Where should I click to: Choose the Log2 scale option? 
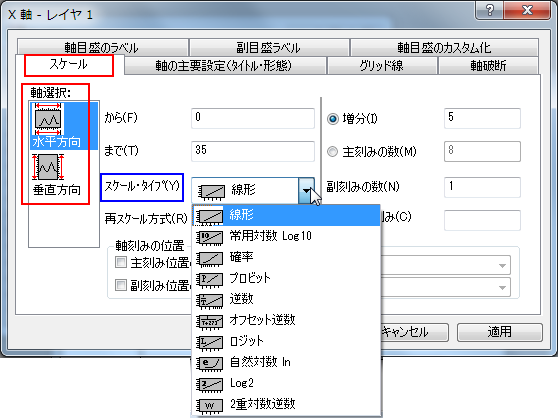click(286, 383)
